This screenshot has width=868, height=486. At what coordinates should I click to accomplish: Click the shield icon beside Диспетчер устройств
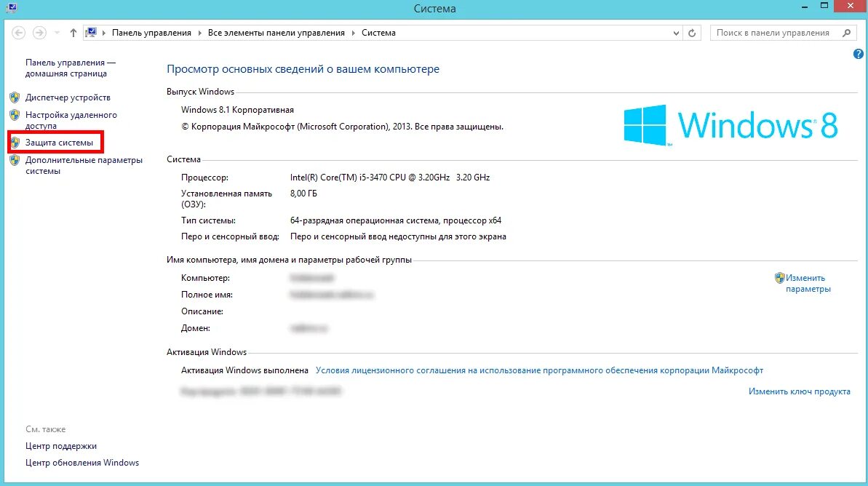pyautogui.click(x=15, y=97)
